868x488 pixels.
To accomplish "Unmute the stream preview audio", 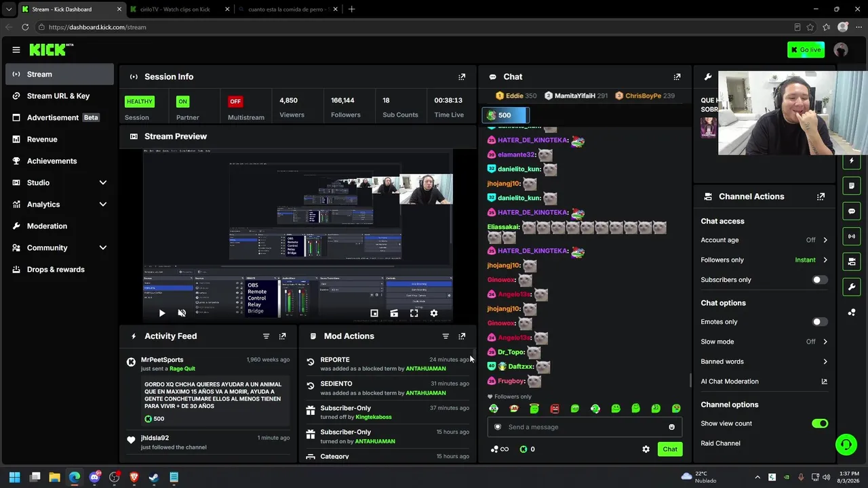I will click(182, 313).
